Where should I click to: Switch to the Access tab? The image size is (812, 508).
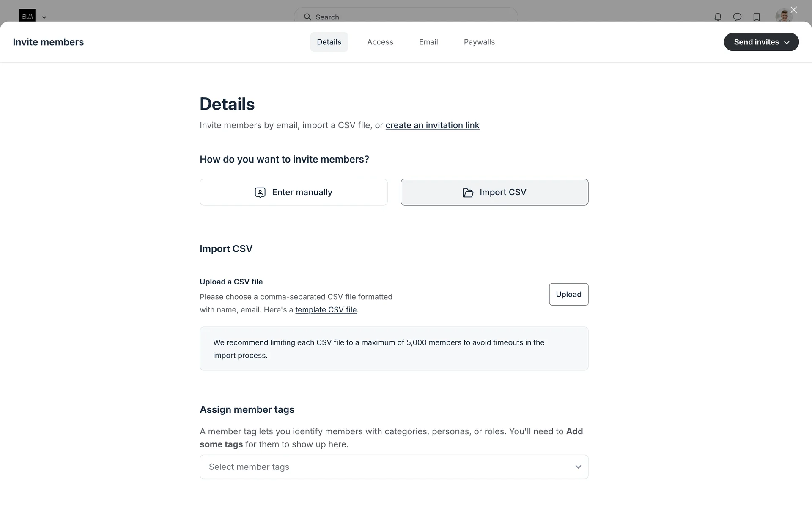(x=380, y=42)
